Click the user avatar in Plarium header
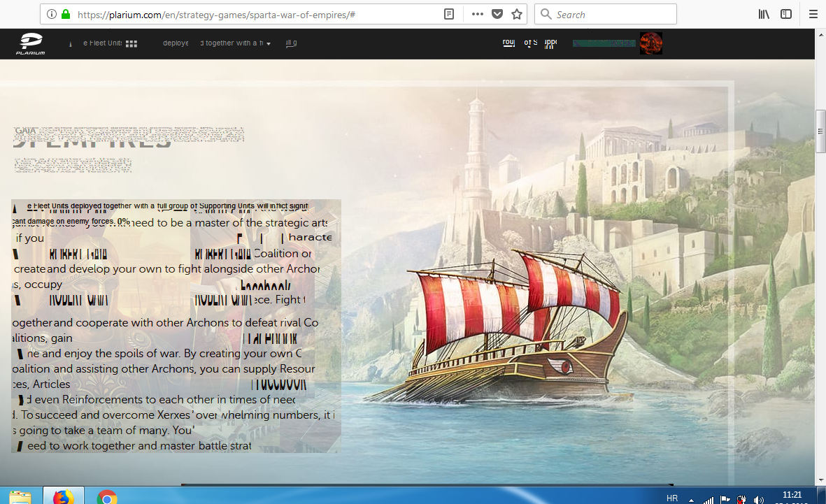 650,43
